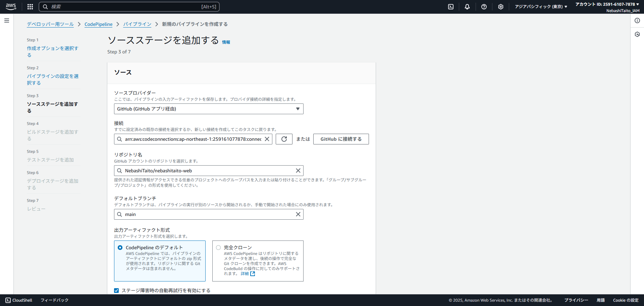Open Cookie の設定 footer link
This screenshot has width=644, height=306.
click(626, 300)
